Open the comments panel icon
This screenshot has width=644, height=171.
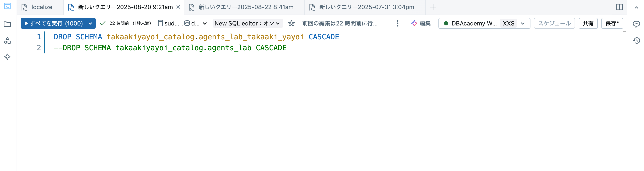click(x=637, y=24)
